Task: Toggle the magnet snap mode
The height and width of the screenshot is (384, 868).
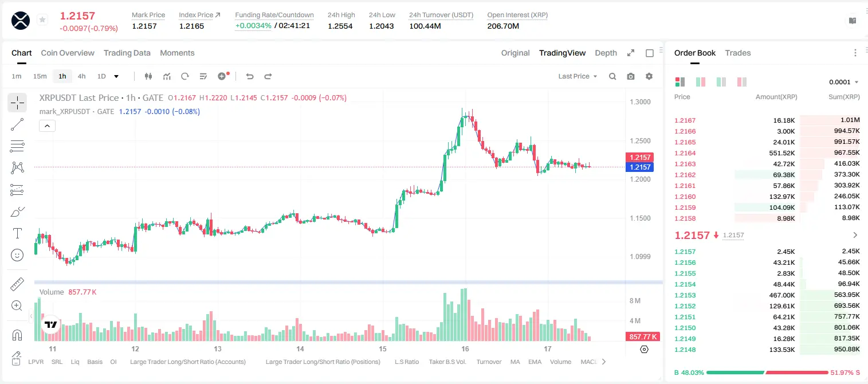Action: 17,335
